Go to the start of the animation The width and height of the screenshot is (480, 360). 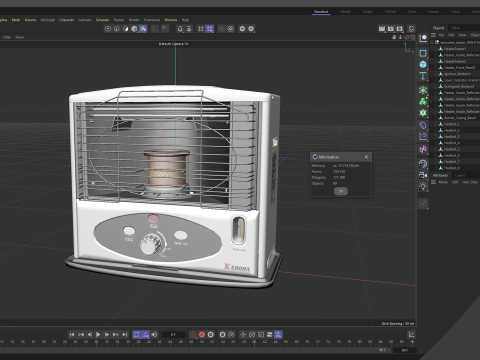(72, 334)
